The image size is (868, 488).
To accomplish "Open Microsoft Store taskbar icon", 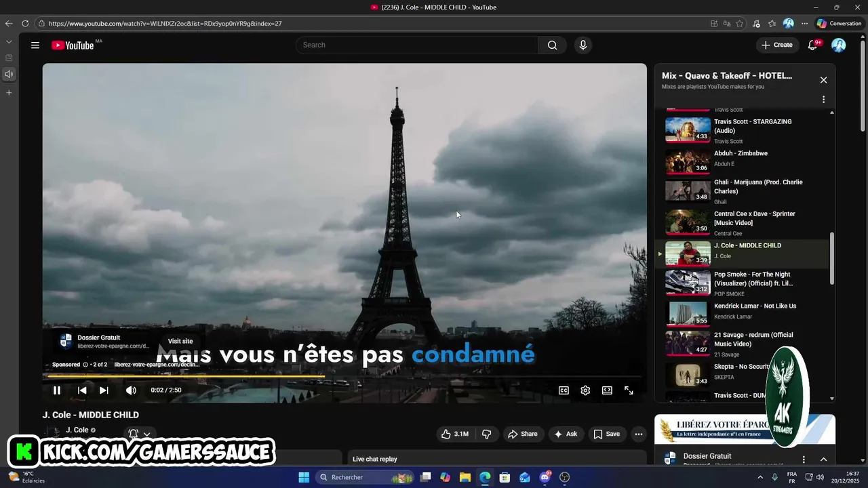I will 505,477.
